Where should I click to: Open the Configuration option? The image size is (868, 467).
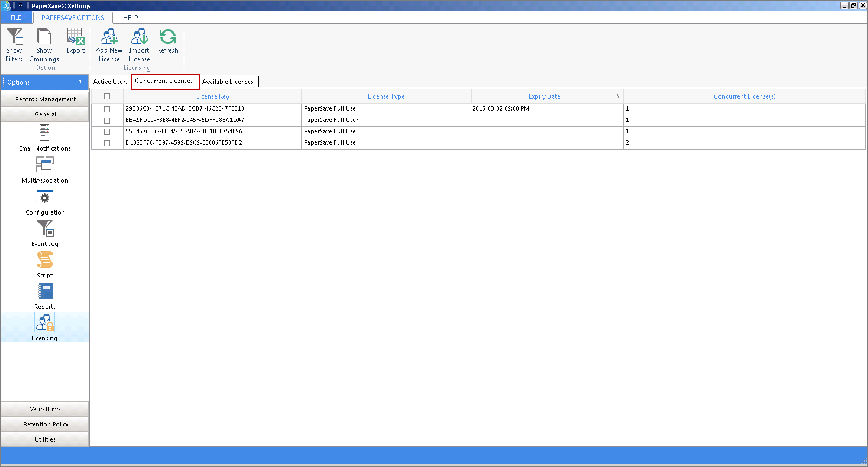click(44, 202)
